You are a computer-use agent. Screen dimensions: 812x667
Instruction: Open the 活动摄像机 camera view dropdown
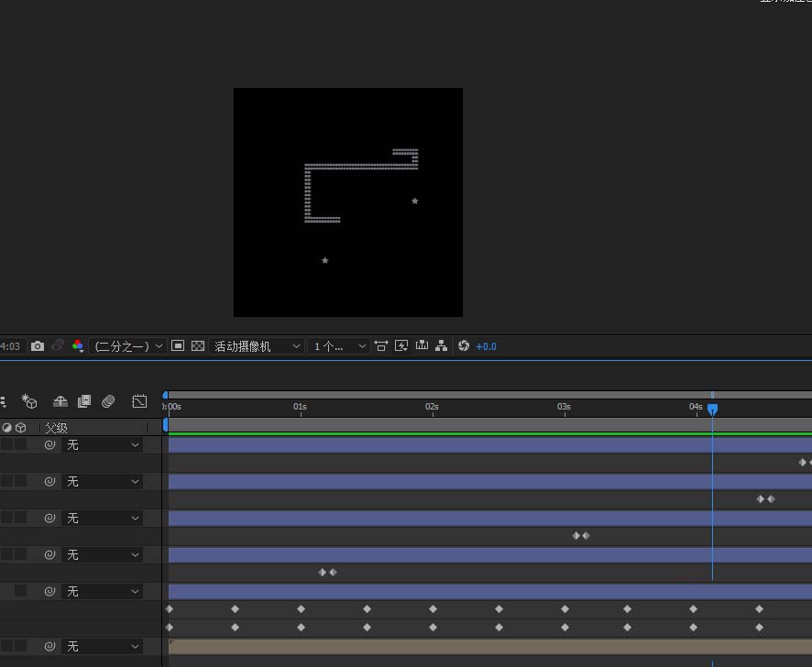[x=256, y=346]
